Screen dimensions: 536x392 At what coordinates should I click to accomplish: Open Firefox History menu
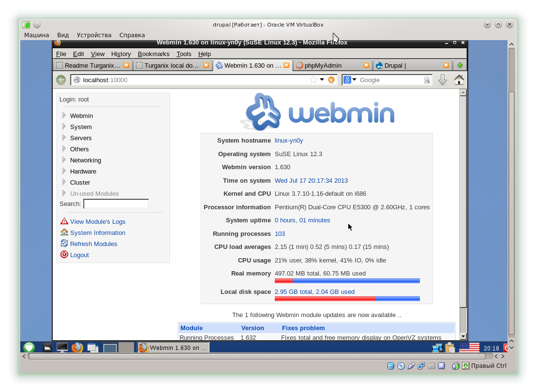click(120, 54)
